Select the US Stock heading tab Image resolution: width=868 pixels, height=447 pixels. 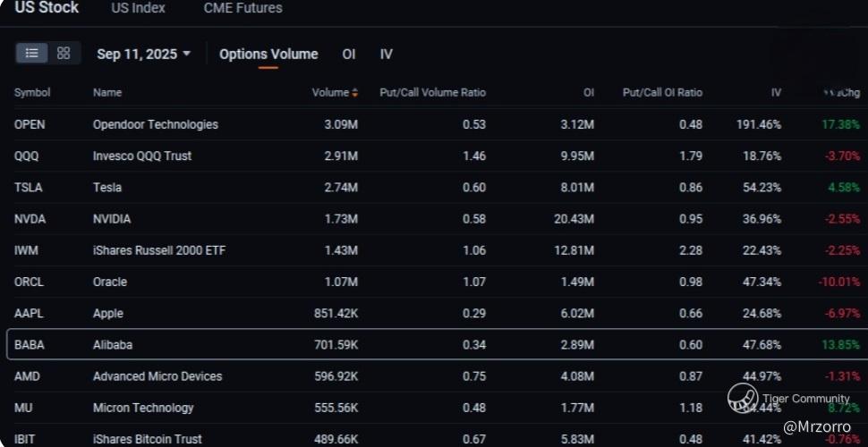47,8
